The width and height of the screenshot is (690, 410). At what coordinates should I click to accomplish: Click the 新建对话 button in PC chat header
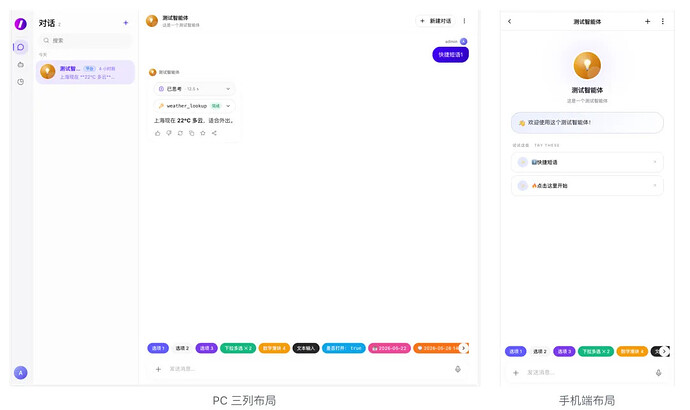pos(435,21)
